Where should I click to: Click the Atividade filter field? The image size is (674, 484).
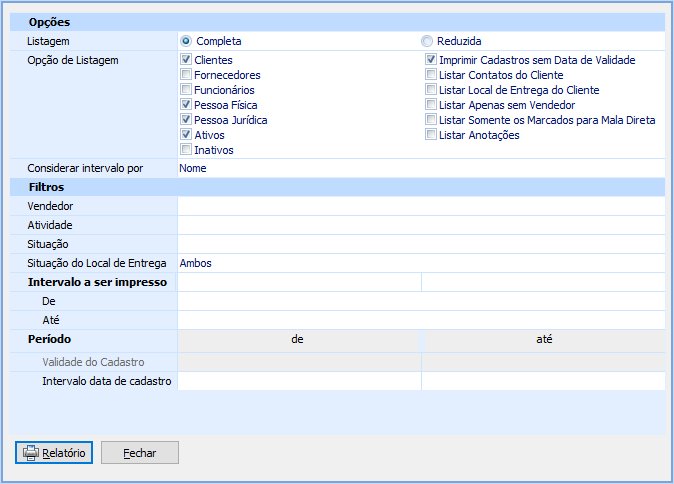click(x=421, y=225)
